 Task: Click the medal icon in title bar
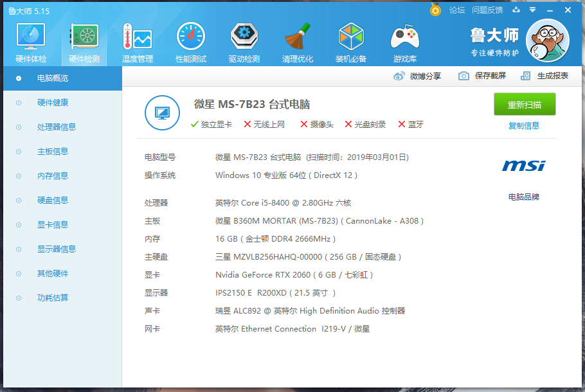(x=435, y=10)
